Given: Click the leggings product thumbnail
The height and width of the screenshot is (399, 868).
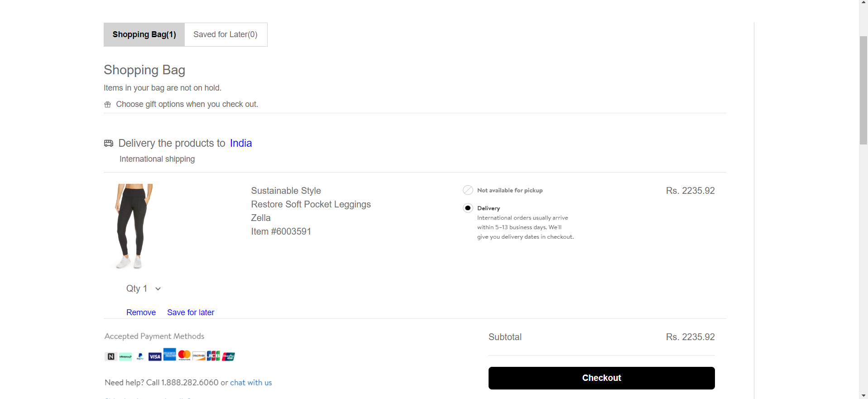Looking at the screenshot, I should 133,226.
